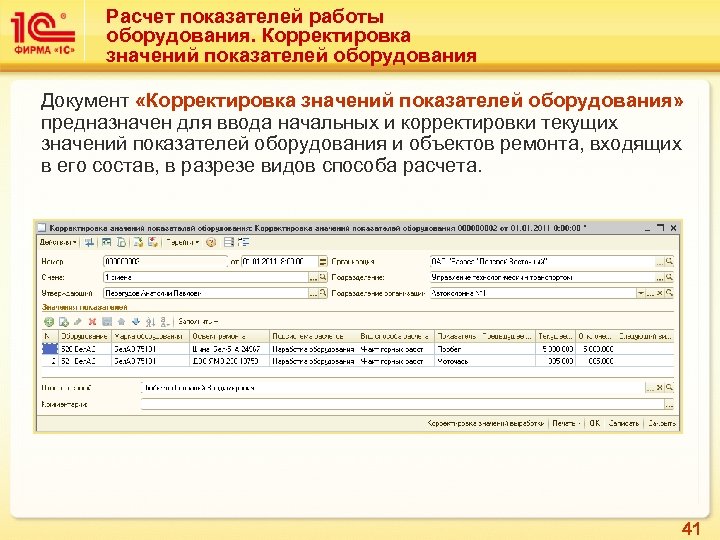Screen dimensions: 720x540
Task: Select the first row number cell
Action: (x=50, y=349)
